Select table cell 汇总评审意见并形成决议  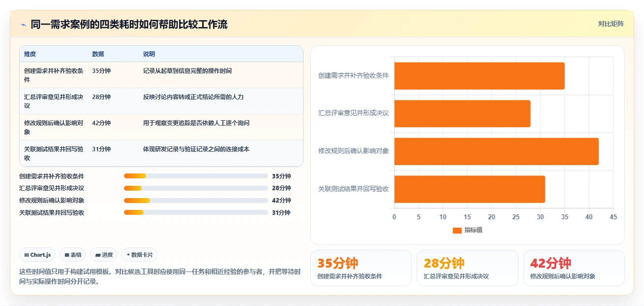(x=54, y=101)
